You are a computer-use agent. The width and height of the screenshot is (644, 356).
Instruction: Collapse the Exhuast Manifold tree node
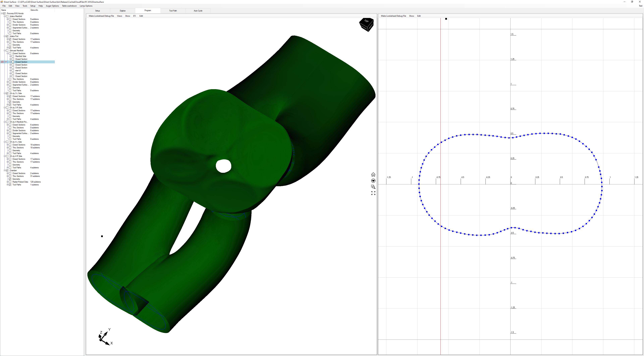(5, 51)
